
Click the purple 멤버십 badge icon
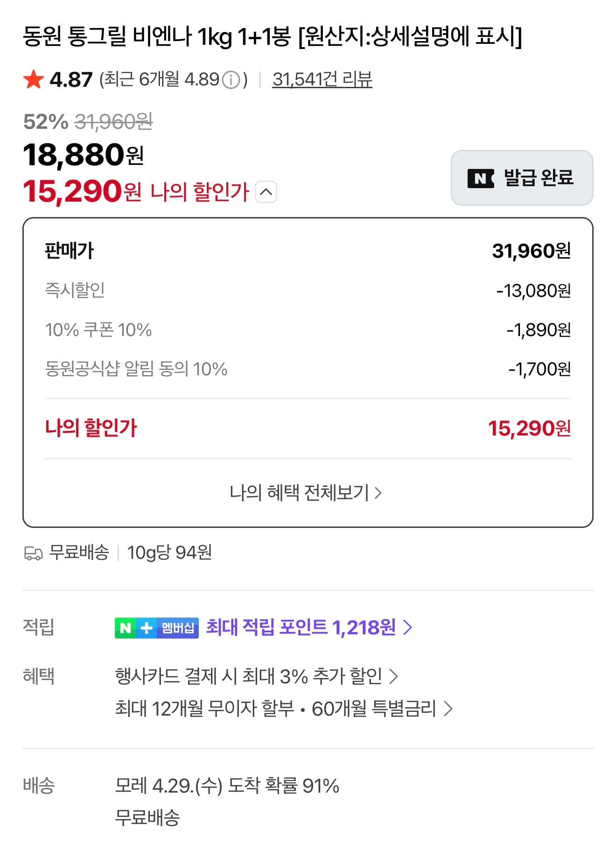coord(177,628)
